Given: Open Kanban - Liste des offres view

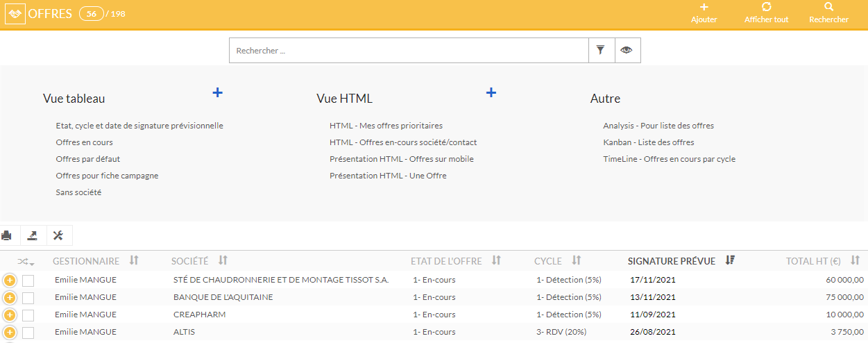Looking at the screenshot, I should click(x=648, y=142).
